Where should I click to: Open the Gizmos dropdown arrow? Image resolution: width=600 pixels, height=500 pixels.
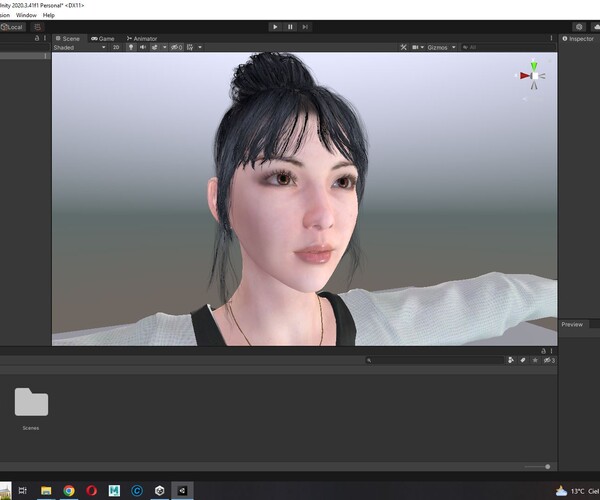454,47
